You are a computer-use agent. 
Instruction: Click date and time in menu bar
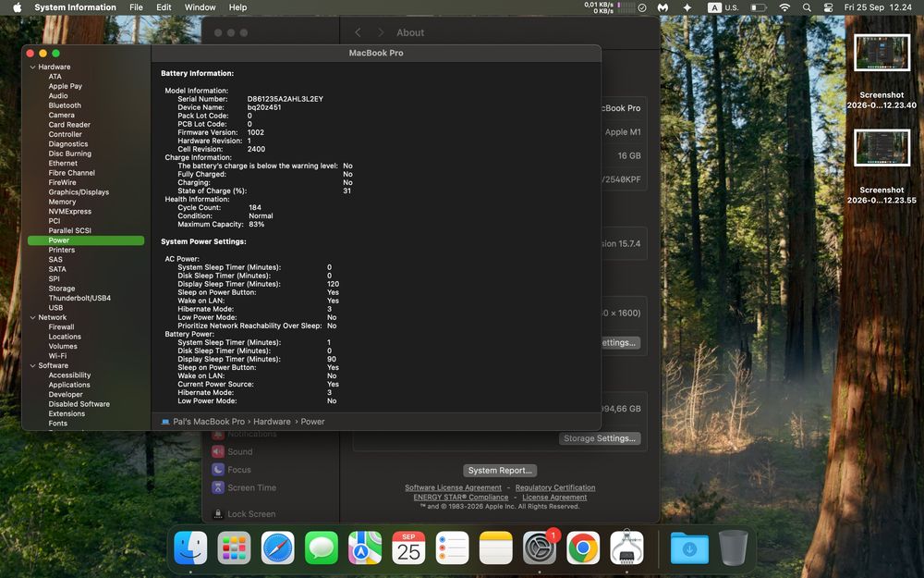point(878,7)
